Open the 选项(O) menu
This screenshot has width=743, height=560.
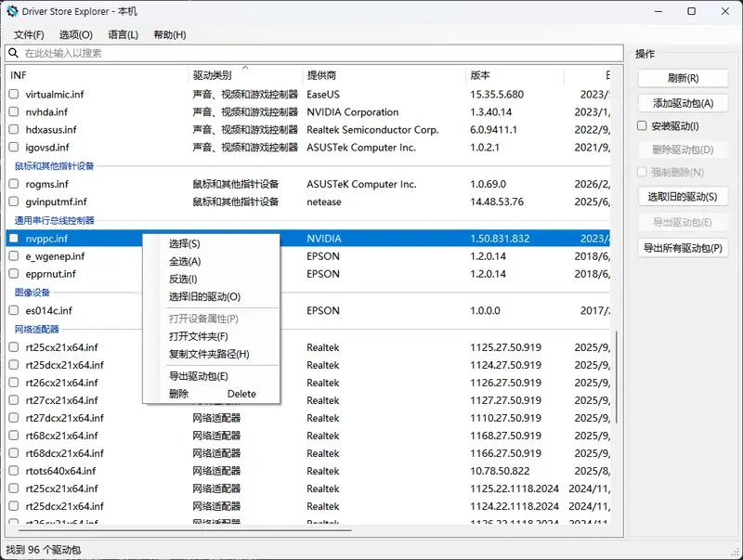coord(76,34)
